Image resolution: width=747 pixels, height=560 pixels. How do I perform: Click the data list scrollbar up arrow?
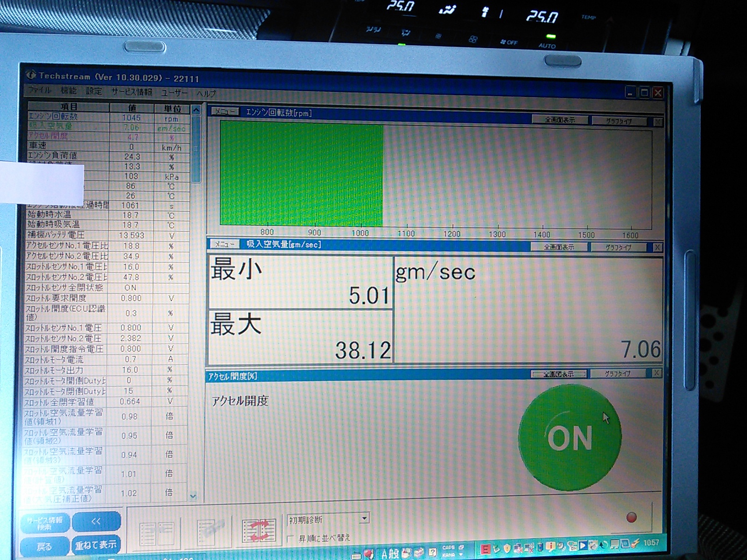point(196,110)
